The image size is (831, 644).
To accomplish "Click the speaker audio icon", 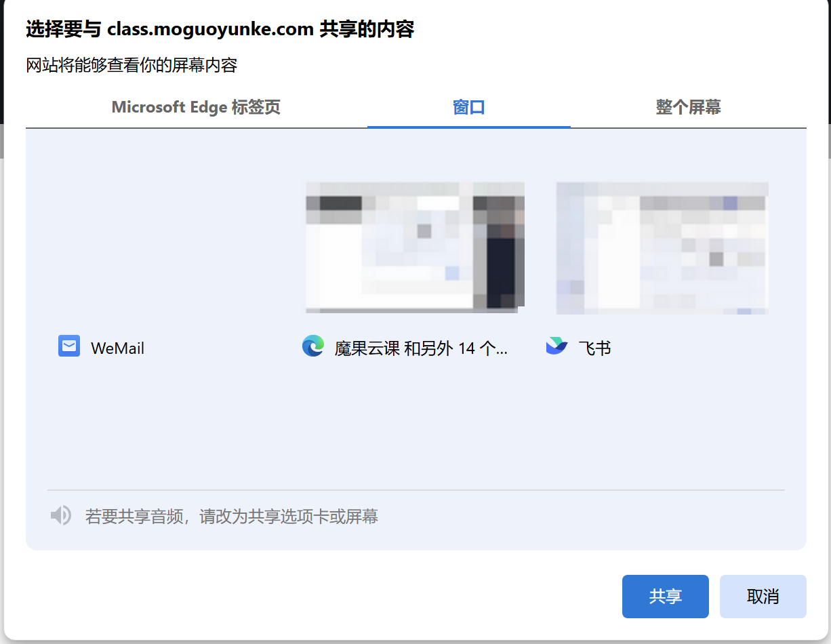I will point(60,516).
